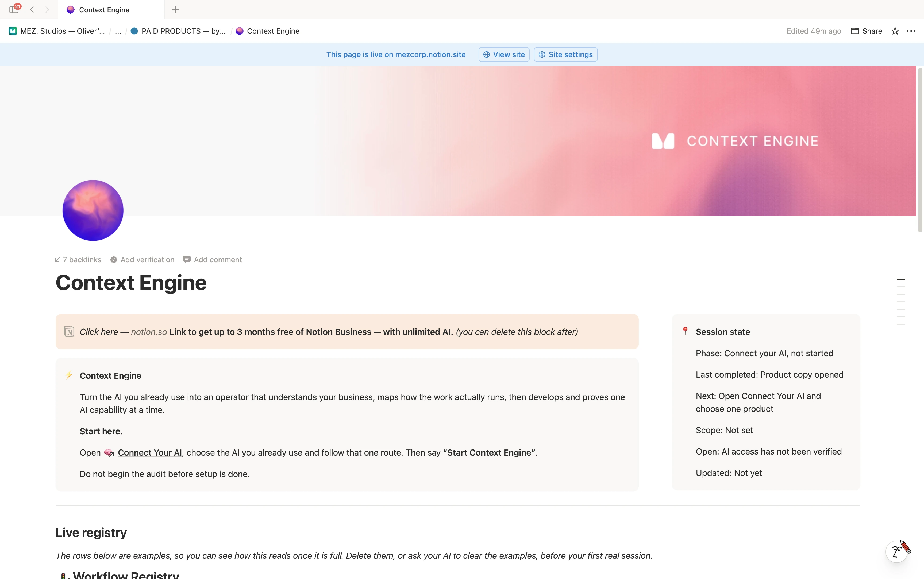Open Site settings
924x579 pixels.
point(565,54)
